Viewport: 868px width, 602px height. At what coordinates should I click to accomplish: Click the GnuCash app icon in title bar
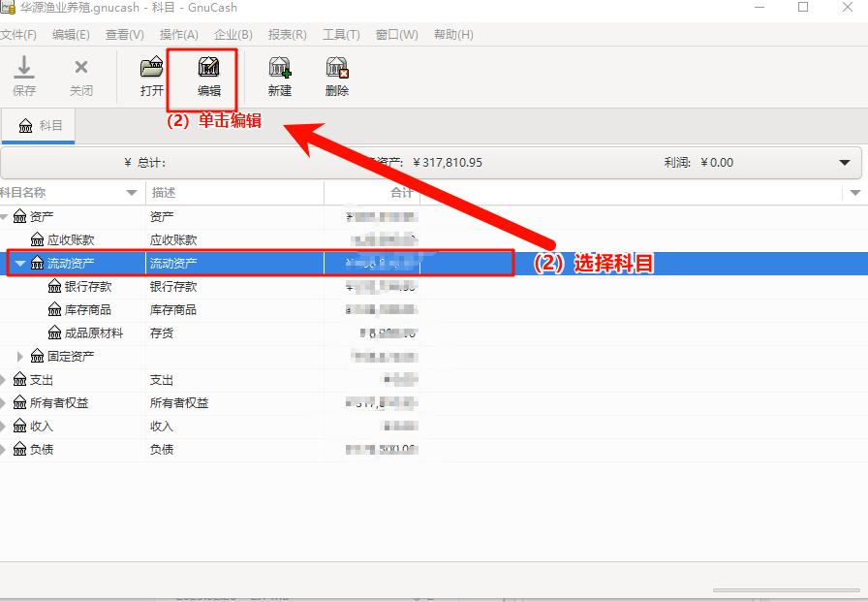coord(8,8)
